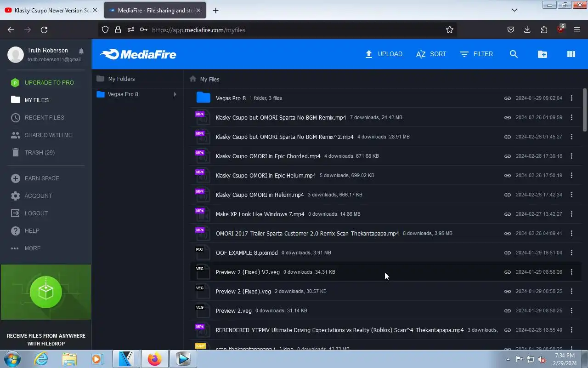
Task: Copy share link for Vegas Pro 8 folder
Action: point(507,98)
